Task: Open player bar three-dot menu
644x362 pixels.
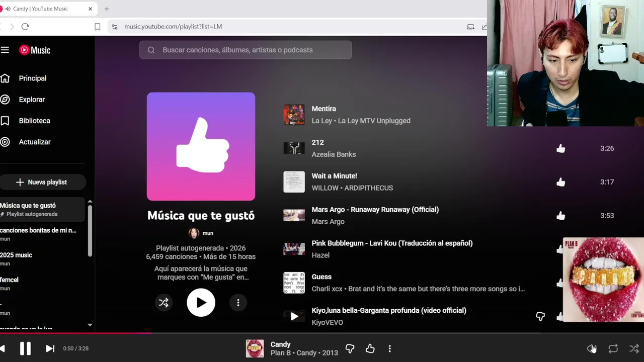Action: 389,348
